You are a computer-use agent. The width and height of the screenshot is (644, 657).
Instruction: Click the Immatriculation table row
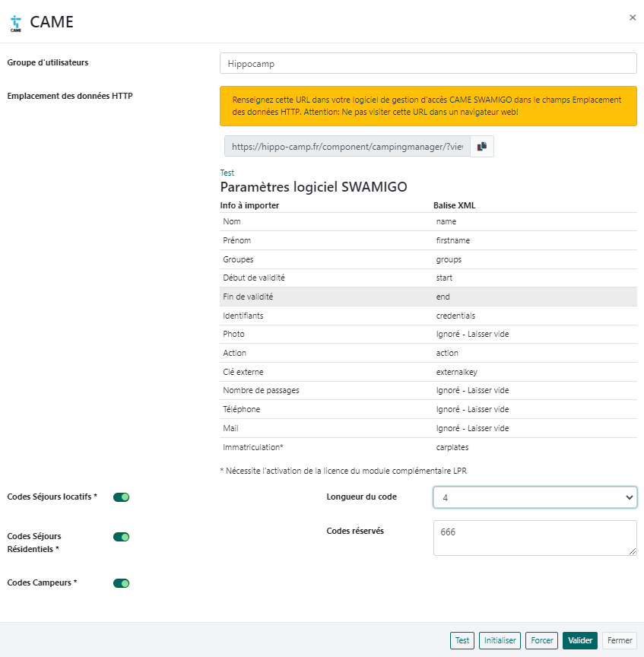[x=427, y=446]
